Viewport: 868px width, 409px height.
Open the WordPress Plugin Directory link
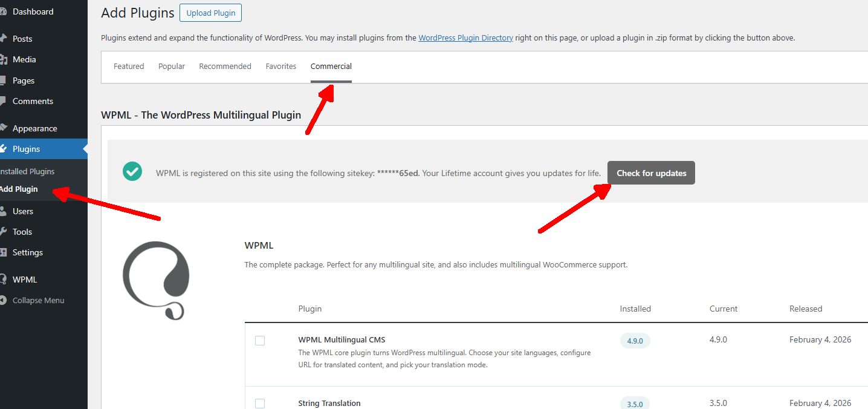click(x=465, y=38)
